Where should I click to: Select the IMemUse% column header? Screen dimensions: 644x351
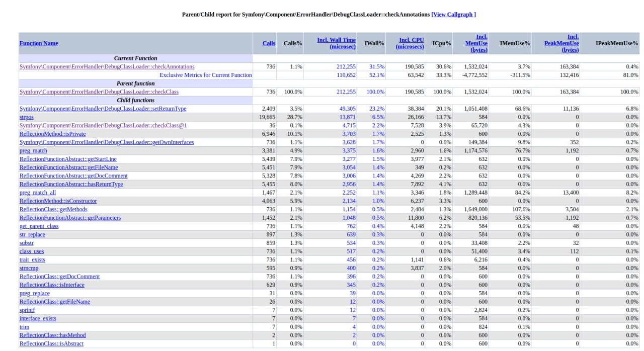[515, 43]
